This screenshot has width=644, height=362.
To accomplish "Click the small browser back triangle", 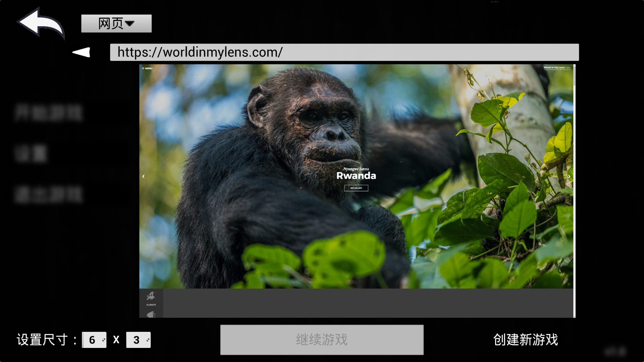I will (82, 52).
